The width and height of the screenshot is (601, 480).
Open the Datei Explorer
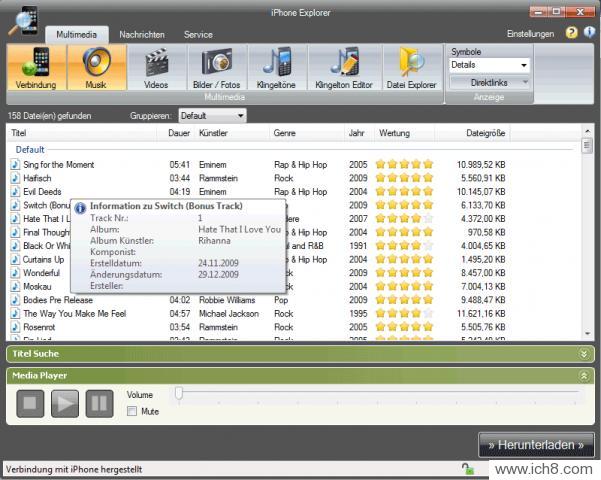tap(411, 67)
